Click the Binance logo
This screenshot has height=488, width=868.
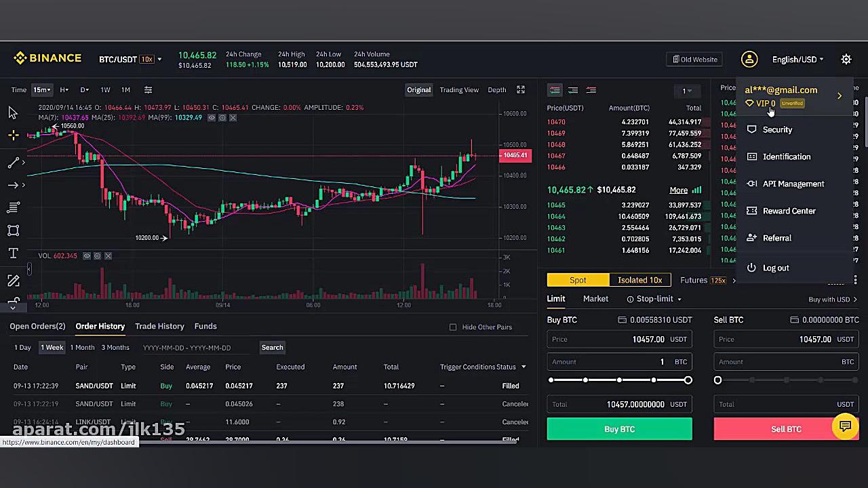pos(47,58)
